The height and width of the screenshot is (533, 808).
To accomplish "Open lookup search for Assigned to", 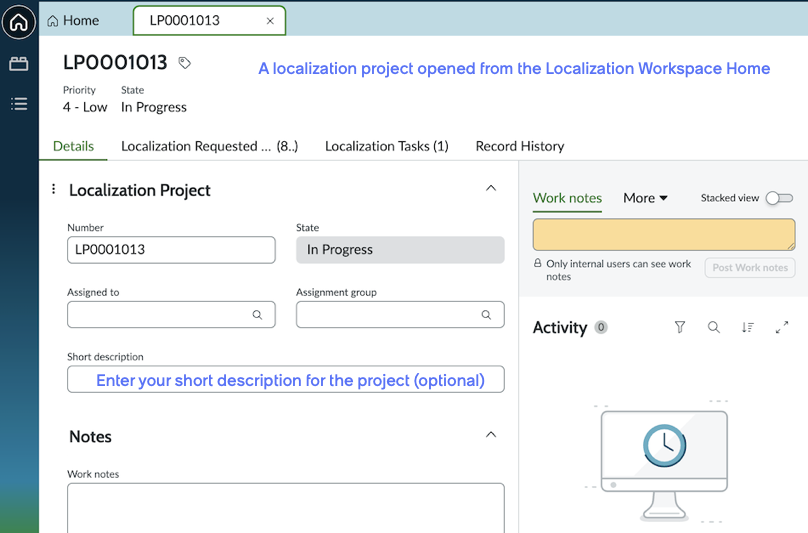I will coord(257,314).
